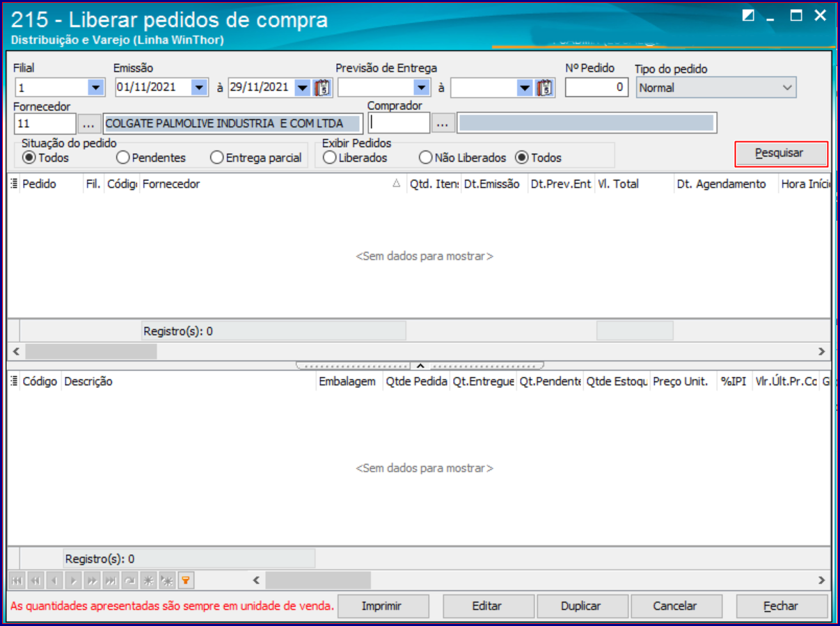Open Previsão de Entrega start date dropdown

coord(422,88)
